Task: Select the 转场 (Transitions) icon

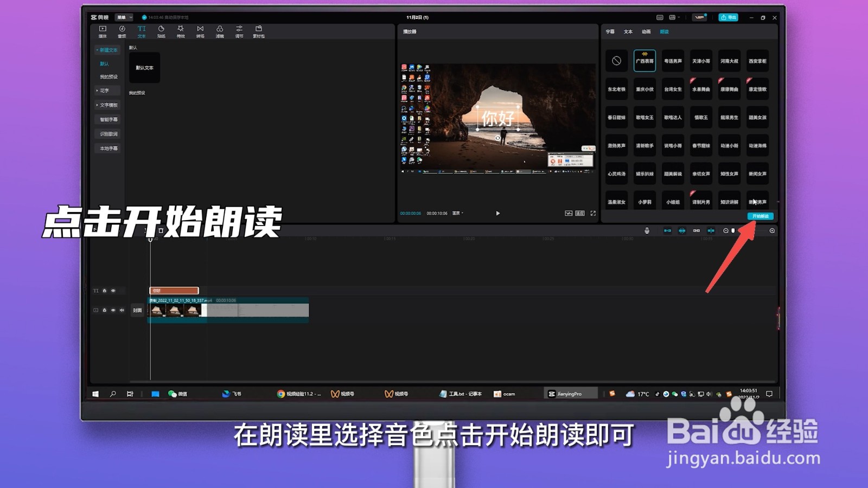Action: pyautogui.click(x=200, y=30)
